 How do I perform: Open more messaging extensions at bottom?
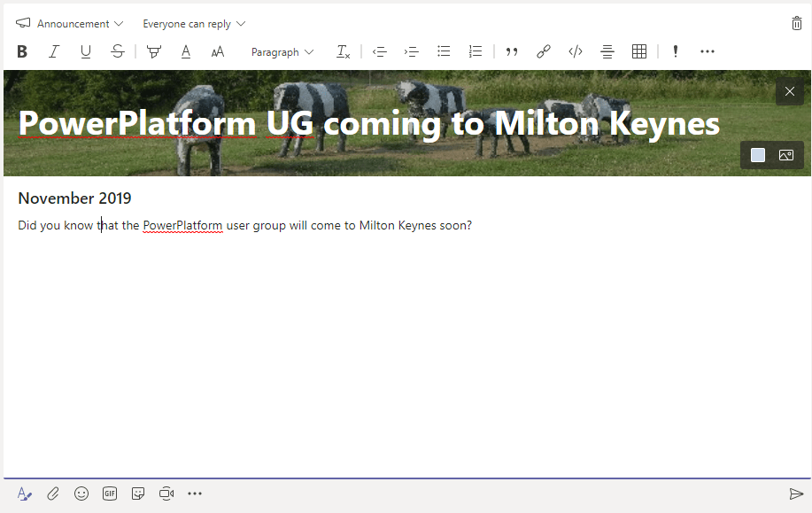[195, 494]
